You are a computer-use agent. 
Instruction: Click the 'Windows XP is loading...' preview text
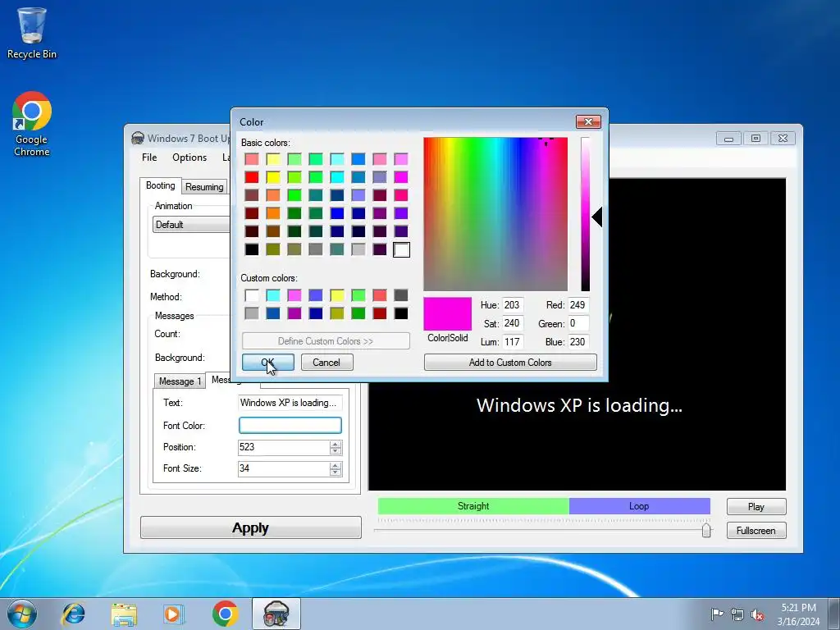click(579, 405)
